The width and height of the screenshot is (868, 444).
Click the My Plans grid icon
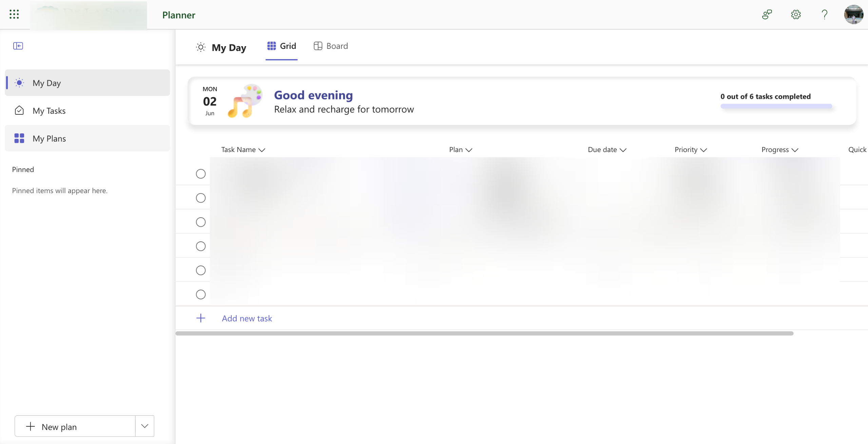19,138
